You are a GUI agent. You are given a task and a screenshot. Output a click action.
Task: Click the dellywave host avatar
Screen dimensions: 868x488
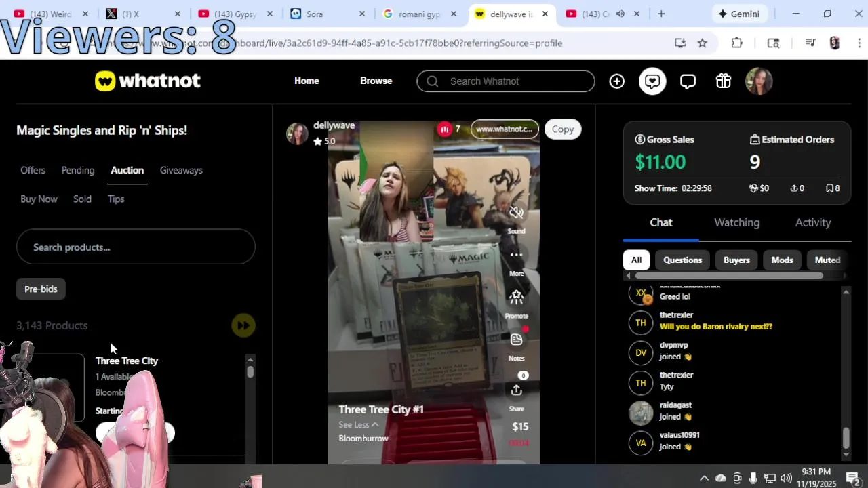click(297, 134)
